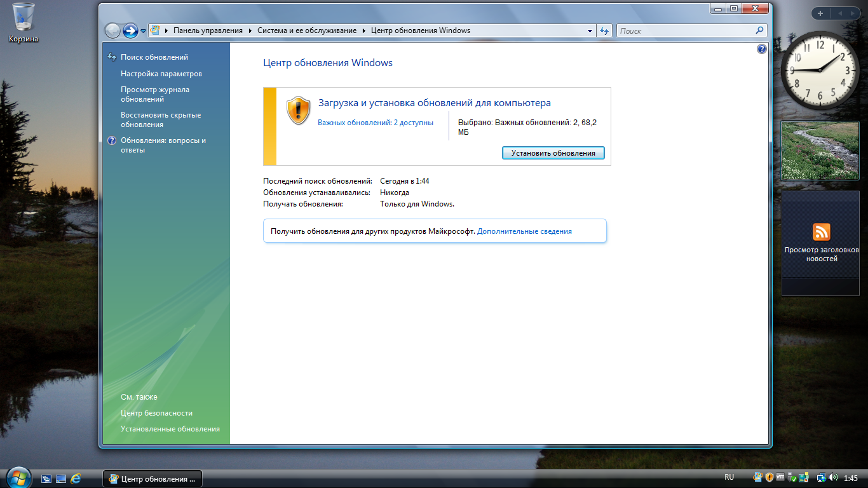Click Security Center shield tray icon
The image size is (868, 488).
coord(770,477)
